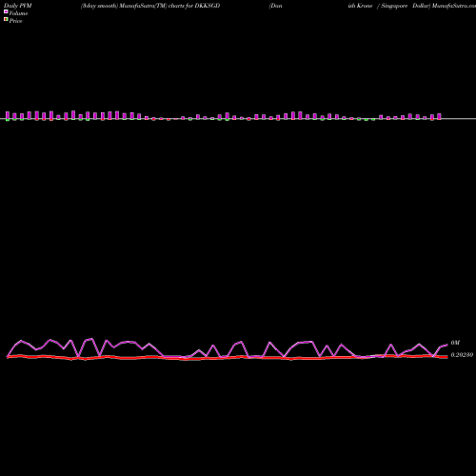Screen dimensions: 476x476
Task: Click the '0.20239' price value label
Action: click(462, 355)
